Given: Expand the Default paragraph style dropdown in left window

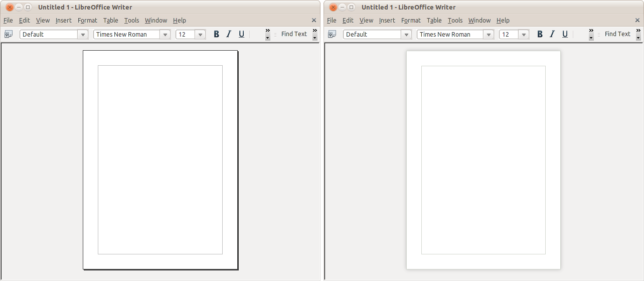Looking at the screenshot, I should [x=83, y=35].
